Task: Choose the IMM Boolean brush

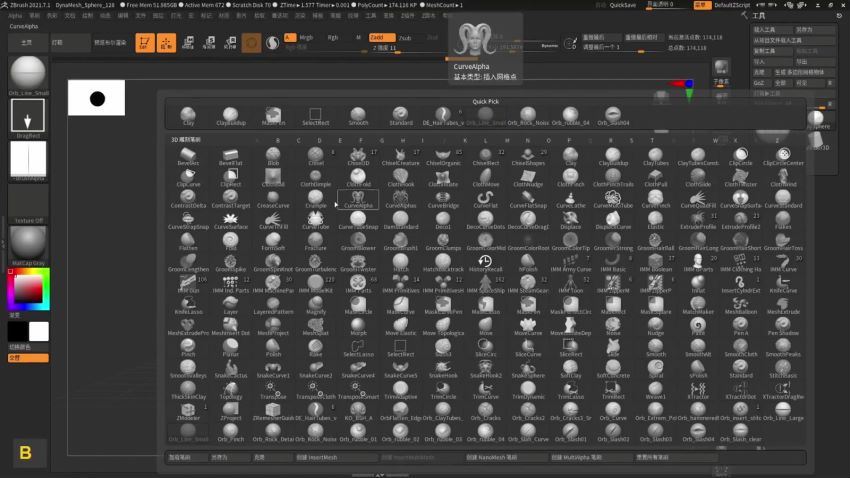Action: pos(655,263)
